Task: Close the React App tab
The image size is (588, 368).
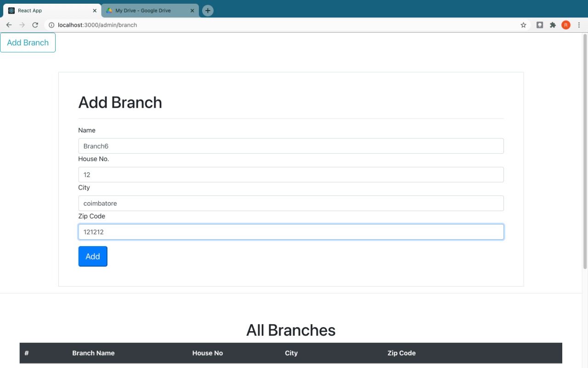Action: [95, 11]
